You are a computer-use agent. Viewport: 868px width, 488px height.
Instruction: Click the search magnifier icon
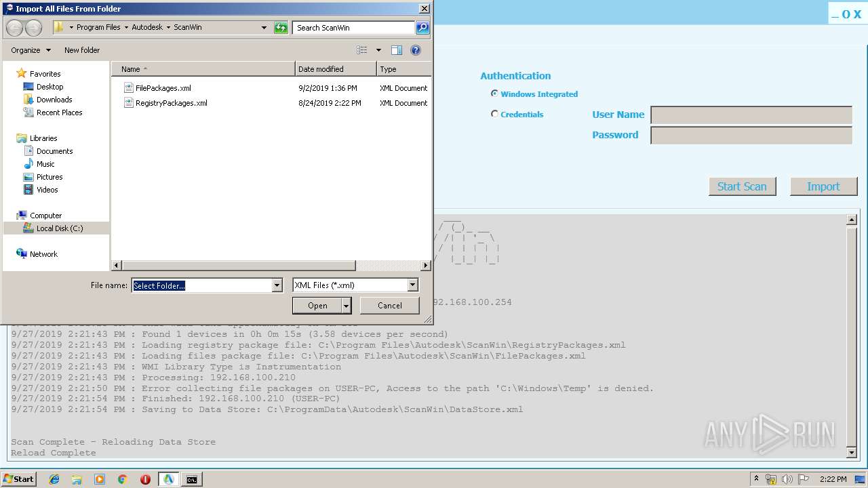[x=422, y=28]
